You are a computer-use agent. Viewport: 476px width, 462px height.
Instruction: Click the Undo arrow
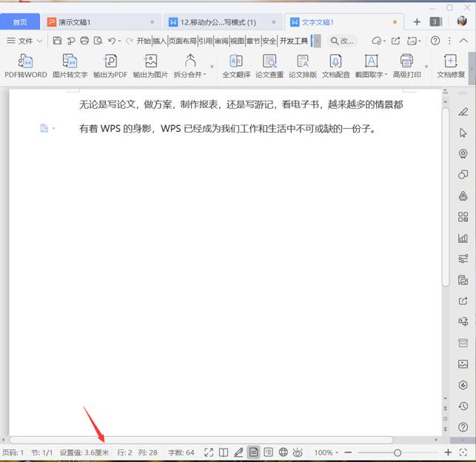pyautogui.click(x=112, y=41)
